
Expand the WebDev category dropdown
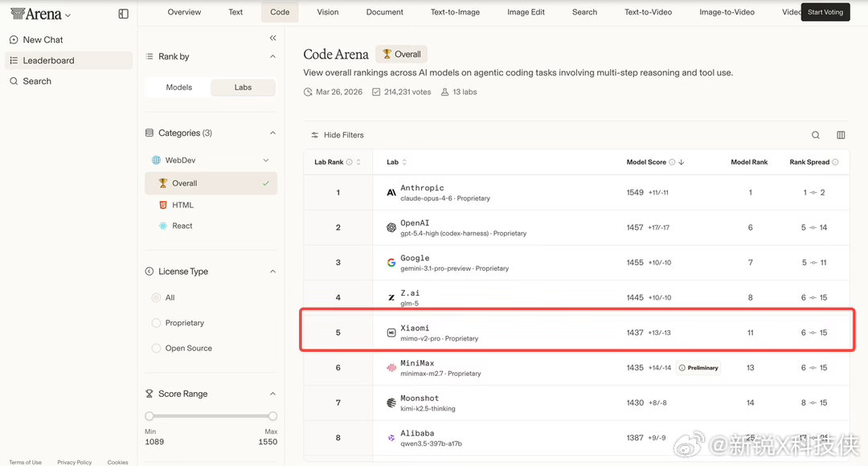[266, 161]
